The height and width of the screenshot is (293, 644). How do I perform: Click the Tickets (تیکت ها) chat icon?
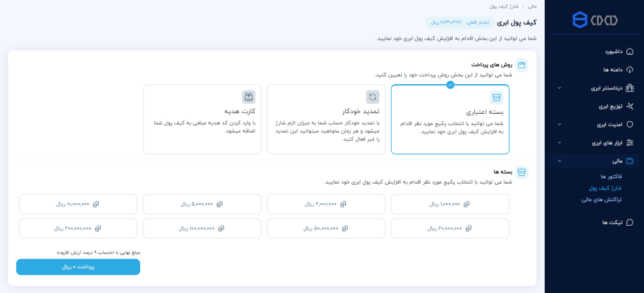pyautogui.click(x=630, y=222)
